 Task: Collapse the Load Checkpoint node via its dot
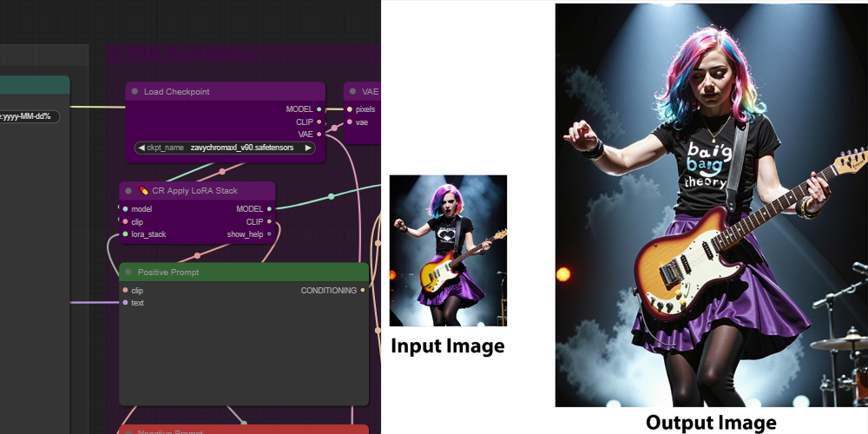(135, 91)
